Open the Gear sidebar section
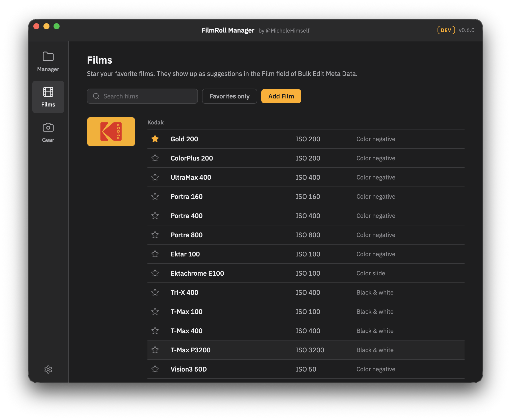This screenshot has width=511, height=420. (x=48, y=132)
